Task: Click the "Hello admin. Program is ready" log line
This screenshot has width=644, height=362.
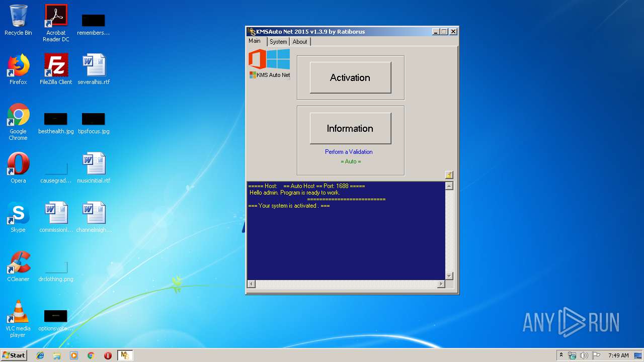Action: click(x=295, y=193)
